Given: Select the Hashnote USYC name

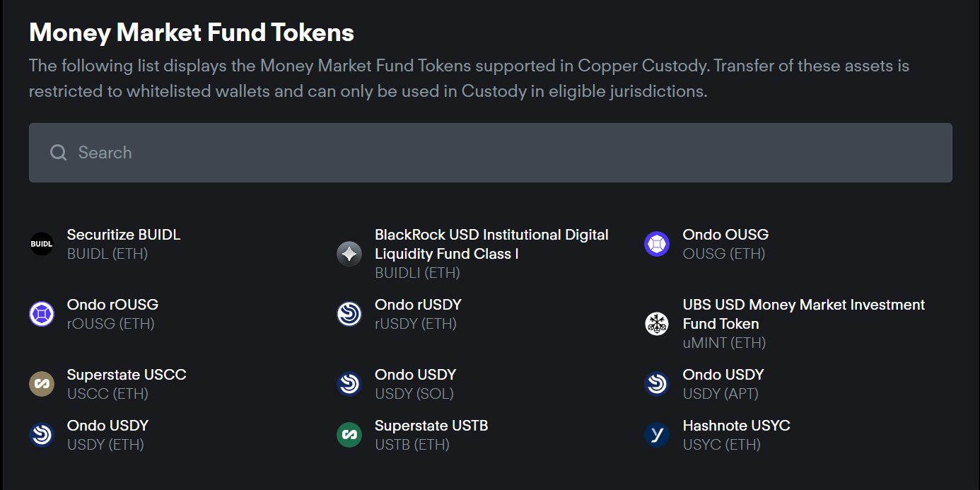Looking at the screenshot, I should point(736,426).
